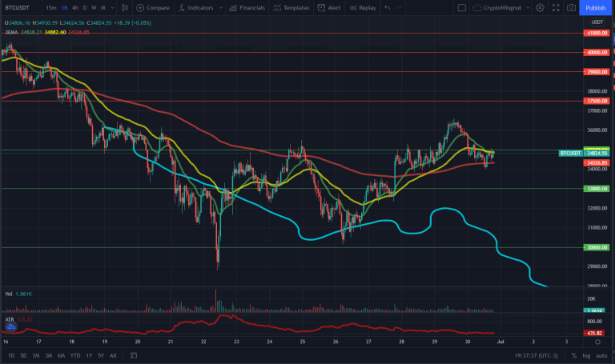The height and width of the screenshot is (364, 615).
Task: Toggle auto scale button
Action: coord(601,355)
